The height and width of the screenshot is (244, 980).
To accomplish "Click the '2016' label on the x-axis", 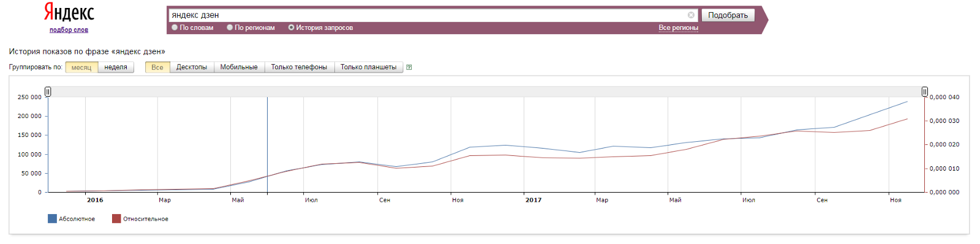I will 95,200.
